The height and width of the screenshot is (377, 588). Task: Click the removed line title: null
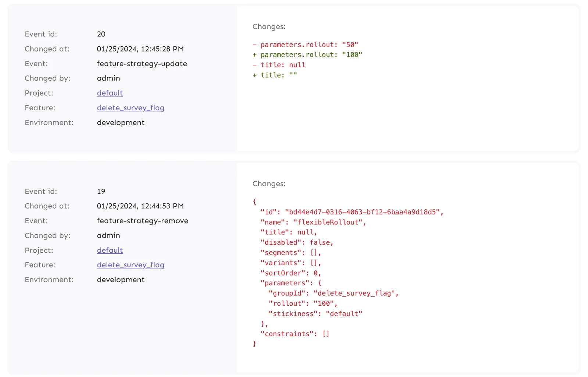279,65
